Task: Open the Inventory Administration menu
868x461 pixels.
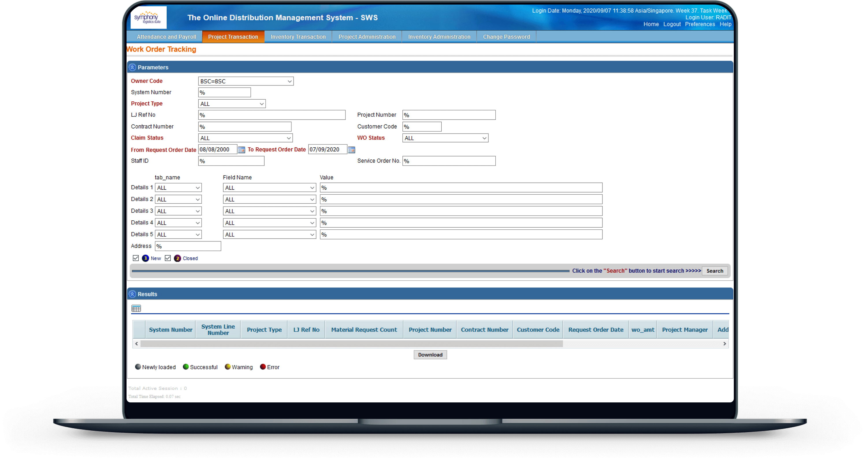Action: tap(439, 37)
